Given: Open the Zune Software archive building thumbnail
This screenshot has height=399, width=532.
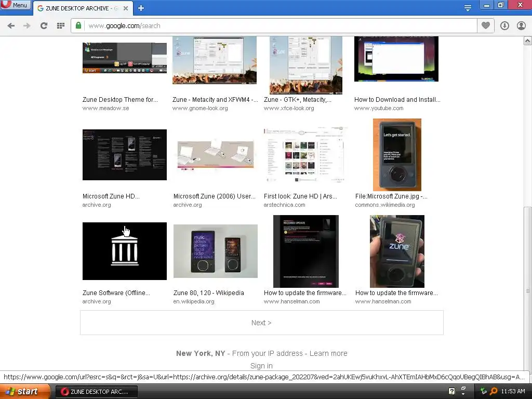Looking at the screenshot, I should click(125, 251).
